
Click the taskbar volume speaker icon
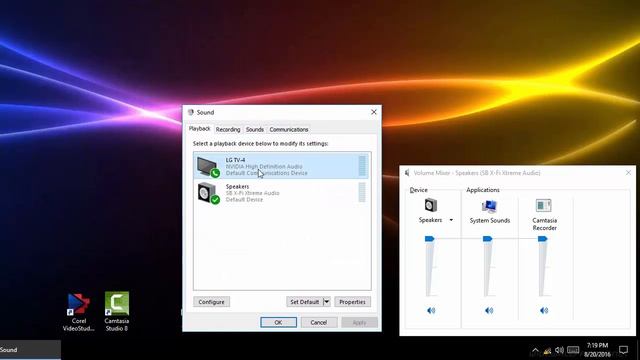point(559,350)
